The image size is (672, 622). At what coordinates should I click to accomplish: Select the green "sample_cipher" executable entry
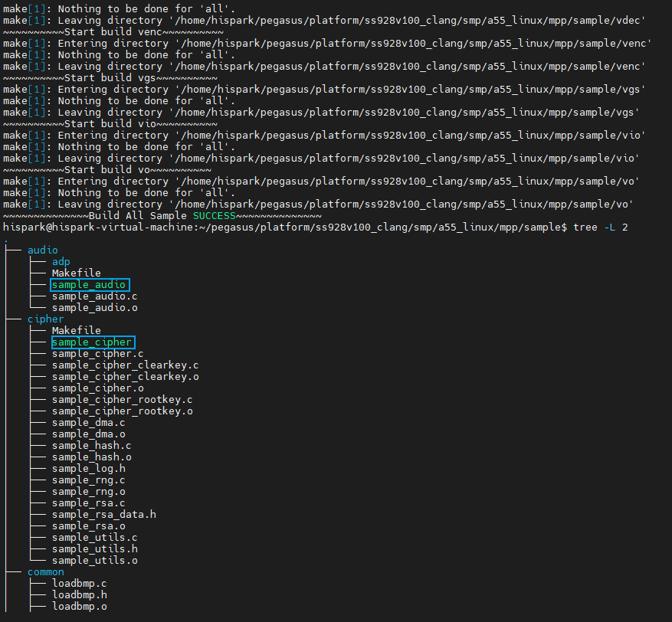[92, 342]
